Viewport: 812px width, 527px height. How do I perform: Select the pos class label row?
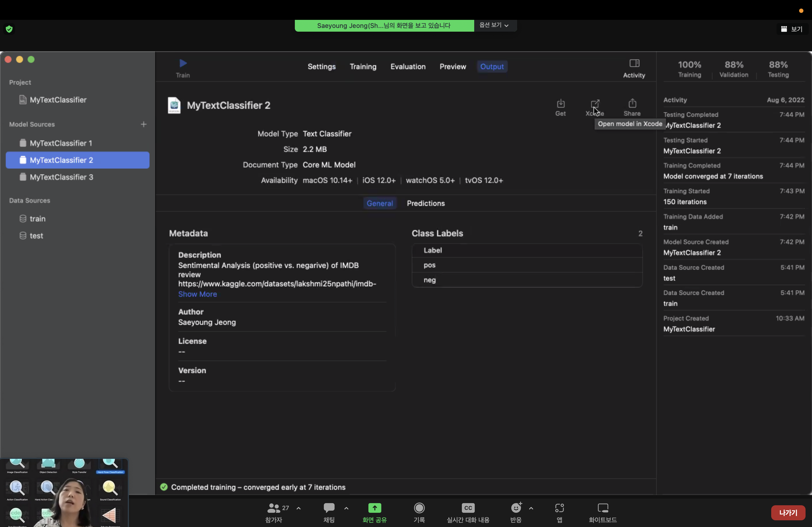tap(527, 265)
